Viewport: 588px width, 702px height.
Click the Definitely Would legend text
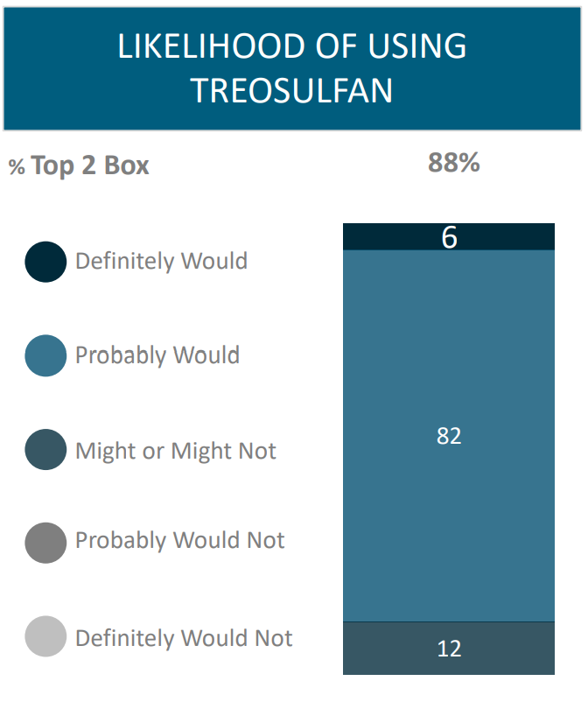click(161, 261)
